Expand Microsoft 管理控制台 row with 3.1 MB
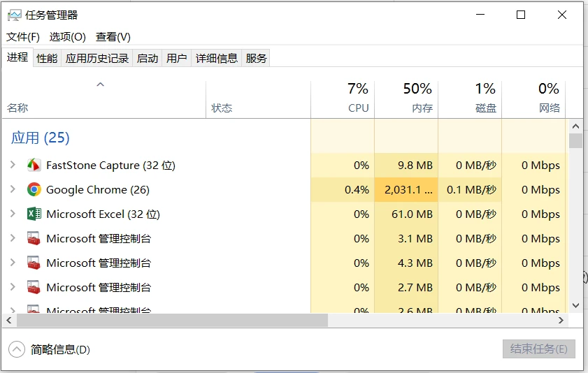This screenshot has width=588, height=373. 13,237
